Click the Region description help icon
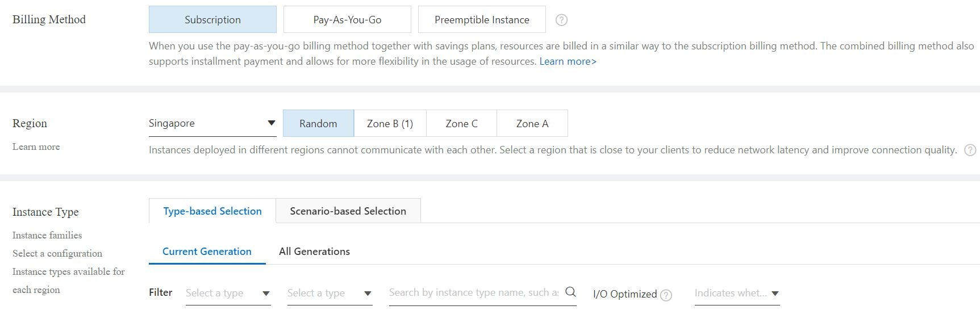This screenshot has width=980, height=314. (970, 150)
